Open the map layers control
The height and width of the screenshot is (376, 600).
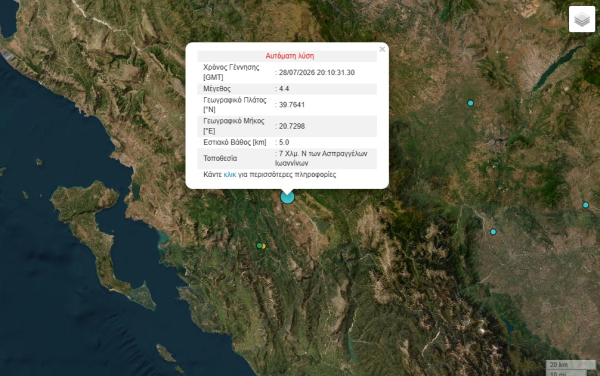pos(582,19)
